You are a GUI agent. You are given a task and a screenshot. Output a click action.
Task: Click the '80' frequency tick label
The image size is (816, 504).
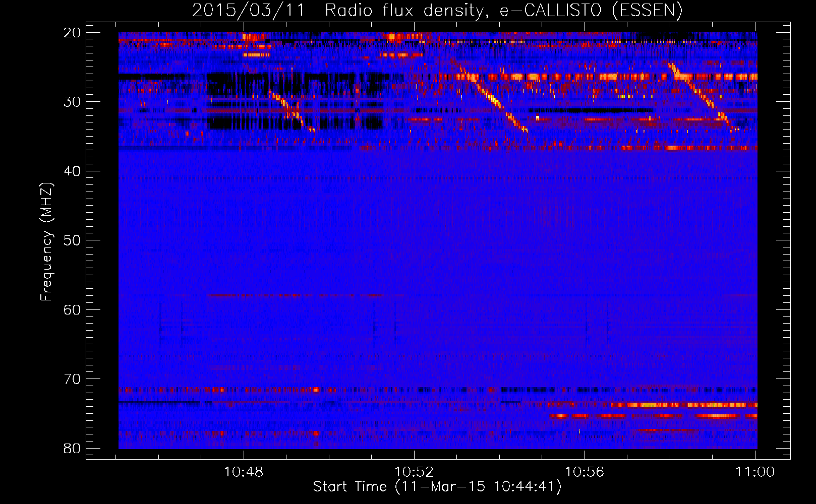tap(73, 448)
